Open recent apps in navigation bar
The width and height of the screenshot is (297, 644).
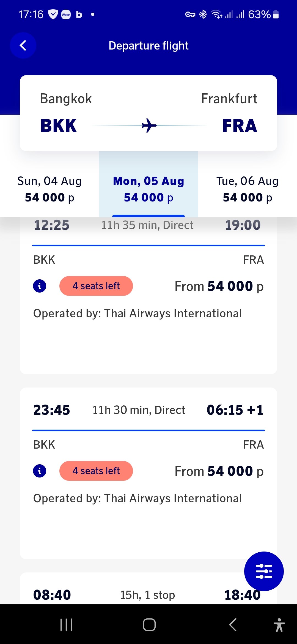coord(66,624)
